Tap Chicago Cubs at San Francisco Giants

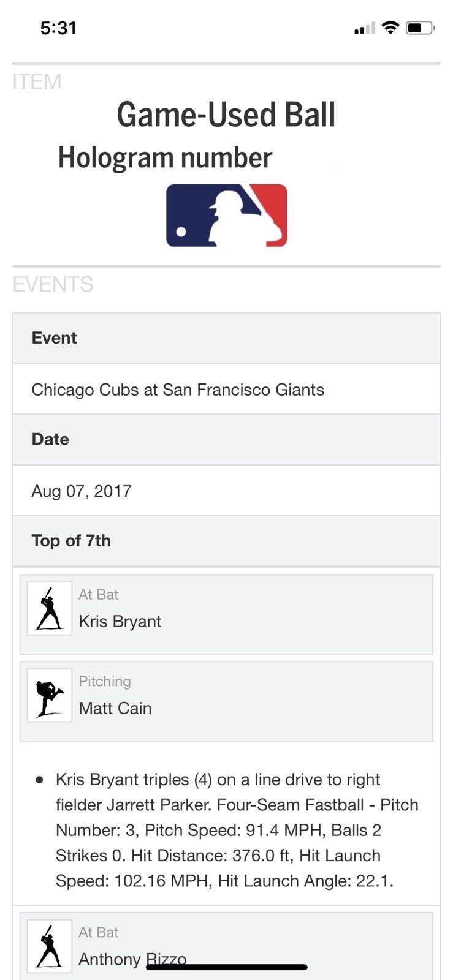pyautogui.click(x=178, y=390)
